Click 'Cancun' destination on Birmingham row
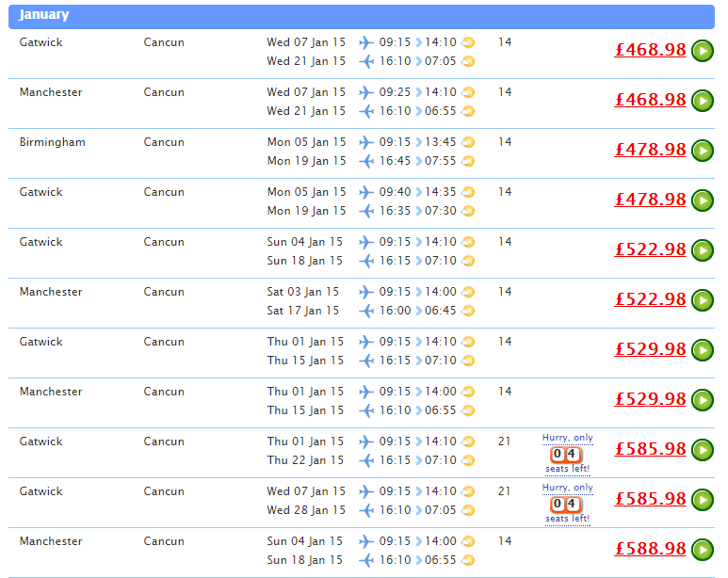This screenshot has height=578, width=728. pos(164,142)
